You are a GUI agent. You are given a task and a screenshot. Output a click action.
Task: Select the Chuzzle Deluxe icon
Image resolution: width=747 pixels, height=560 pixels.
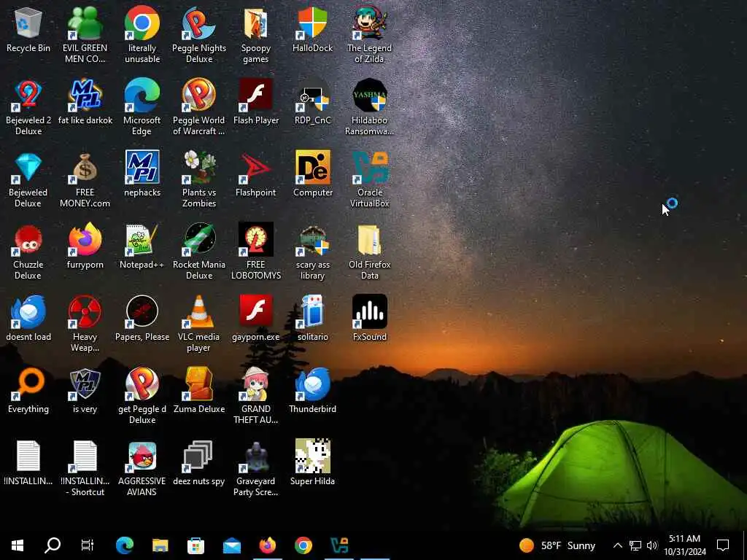28,252
